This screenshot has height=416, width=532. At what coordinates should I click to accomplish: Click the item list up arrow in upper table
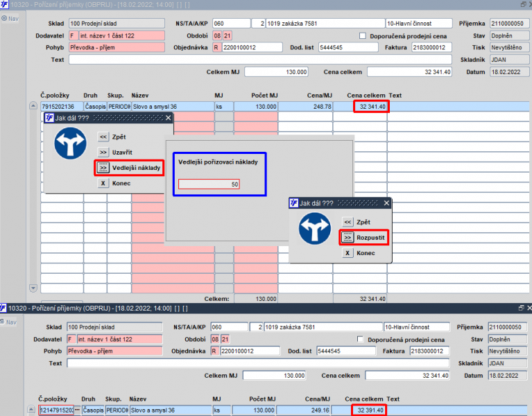[x=33, y=105]
